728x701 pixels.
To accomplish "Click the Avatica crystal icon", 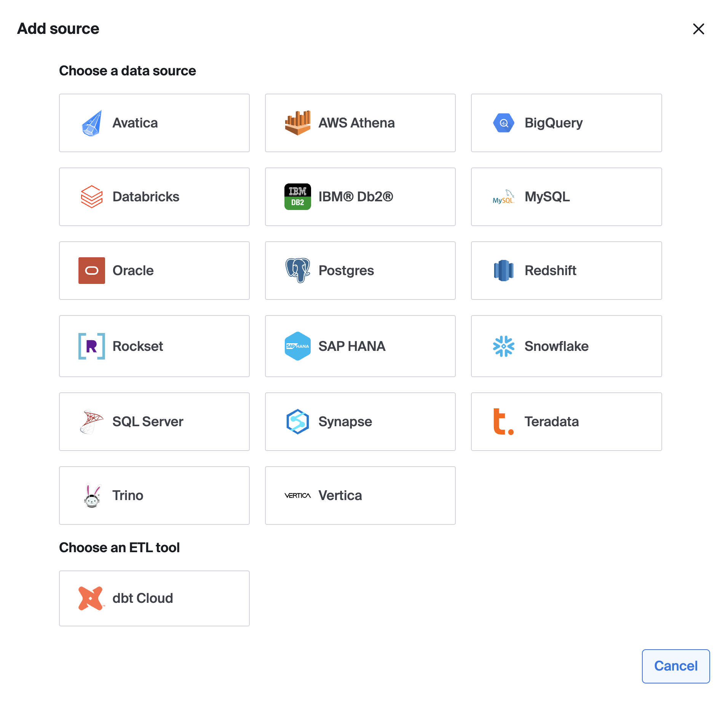I will click(92, 123).
